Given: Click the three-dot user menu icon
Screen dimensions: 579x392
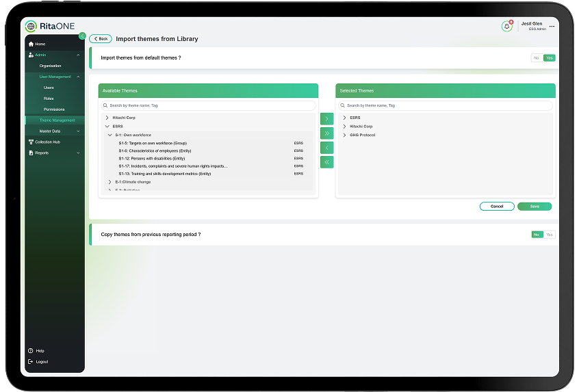Looking at the screenshot, I should [x=552, y=27].
